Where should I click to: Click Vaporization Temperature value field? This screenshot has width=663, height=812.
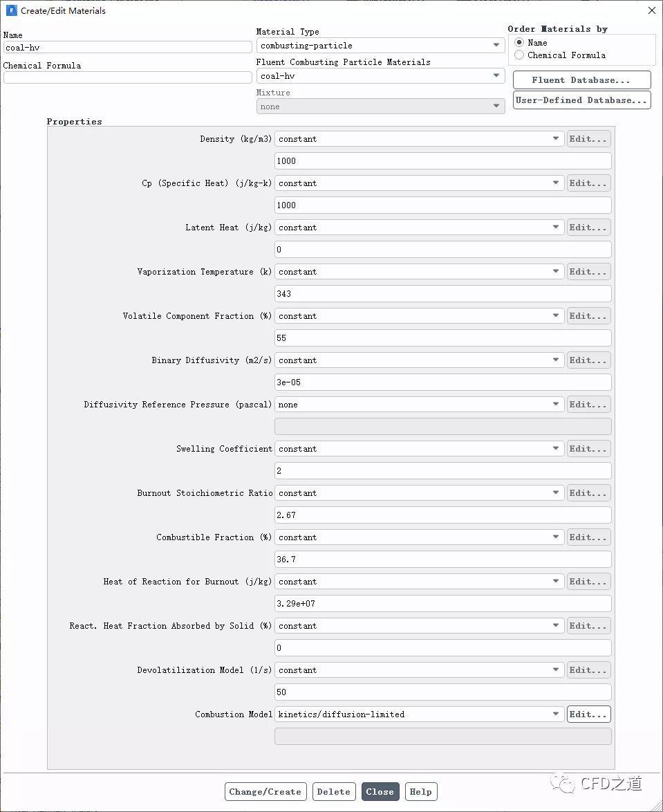(x=442, y=294)
